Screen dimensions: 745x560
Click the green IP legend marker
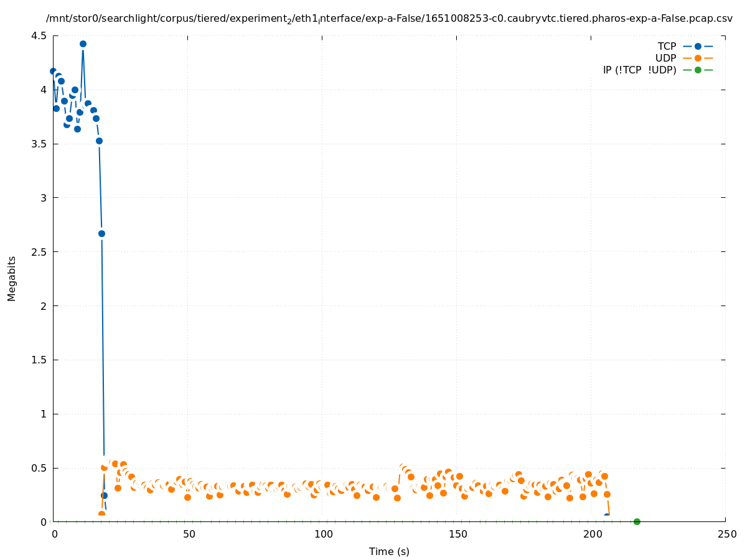[698, 70]
